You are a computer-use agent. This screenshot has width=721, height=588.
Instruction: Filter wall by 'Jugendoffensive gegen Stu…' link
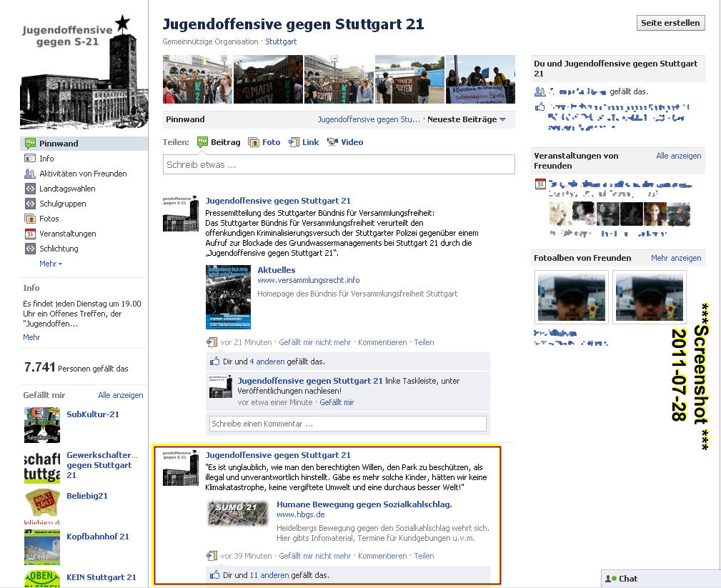tap(369, 119)
